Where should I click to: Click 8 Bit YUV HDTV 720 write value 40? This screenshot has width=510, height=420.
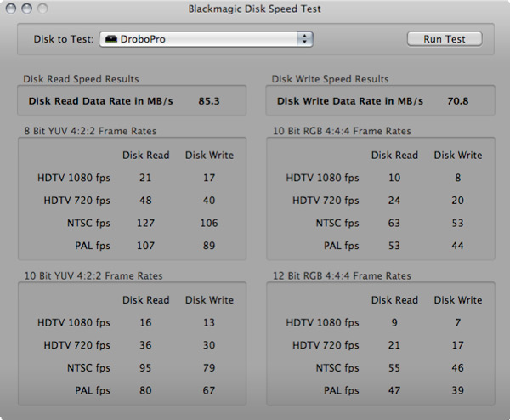[209, 201]
